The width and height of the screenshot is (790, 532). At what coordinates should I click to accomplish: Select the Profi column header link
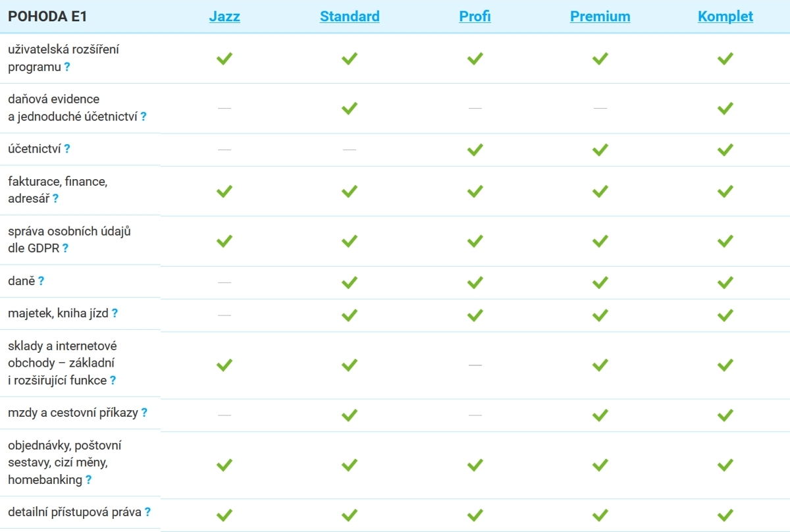pyautogui.click(x=475, y=17)
